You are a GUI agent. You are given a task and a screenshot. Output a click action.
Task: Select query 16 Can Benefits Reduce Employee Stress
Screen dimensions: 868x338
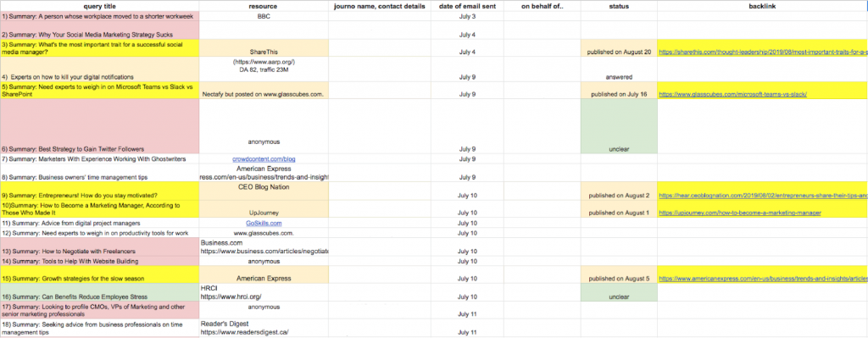(x=100, y=292)
